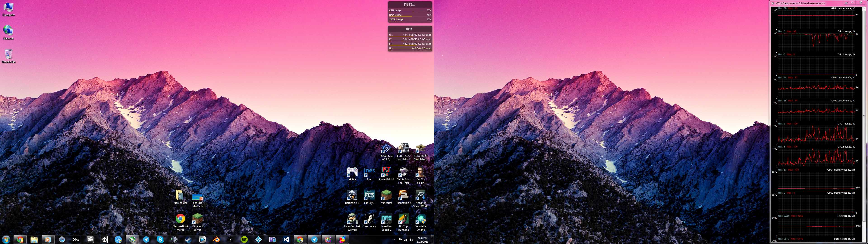Click the "GPU2 usage, %" graph label
This screenshot has width=868, height=244.
click(x=846, y=54)
